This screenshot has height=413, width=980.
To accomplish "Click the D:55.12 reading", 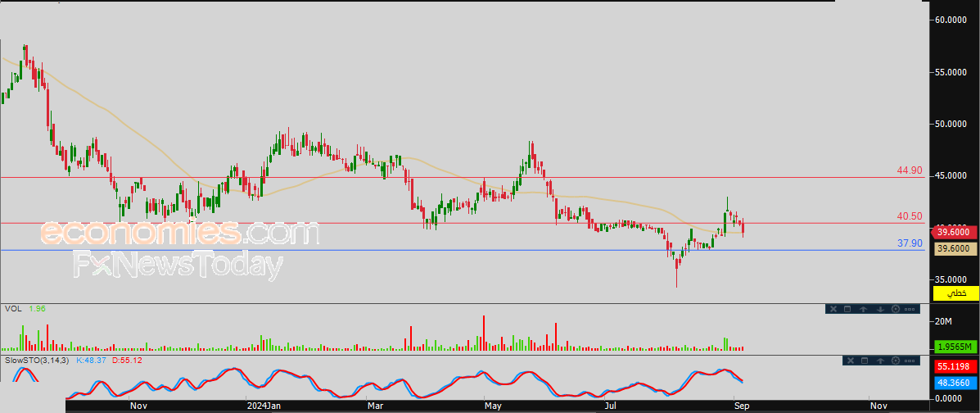I will (x=129, y=361).
